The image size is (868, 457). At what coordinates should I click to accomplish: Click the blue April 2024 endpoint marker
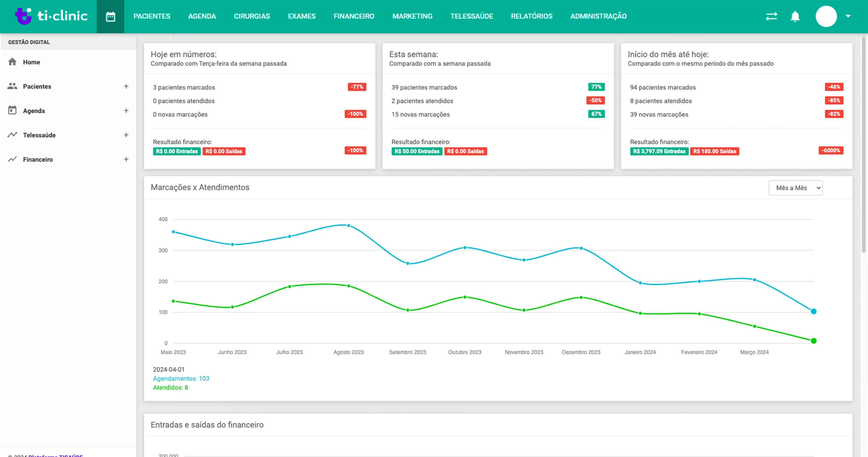coord(814,311)
